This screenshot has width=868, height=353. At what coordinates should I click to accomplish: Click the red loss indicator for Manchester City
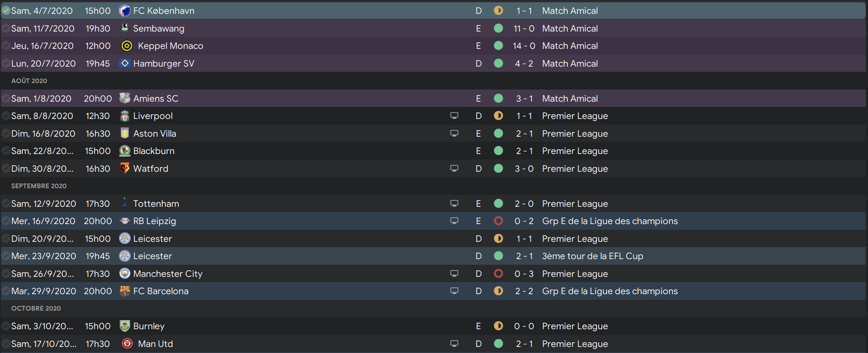click(498, 274)
